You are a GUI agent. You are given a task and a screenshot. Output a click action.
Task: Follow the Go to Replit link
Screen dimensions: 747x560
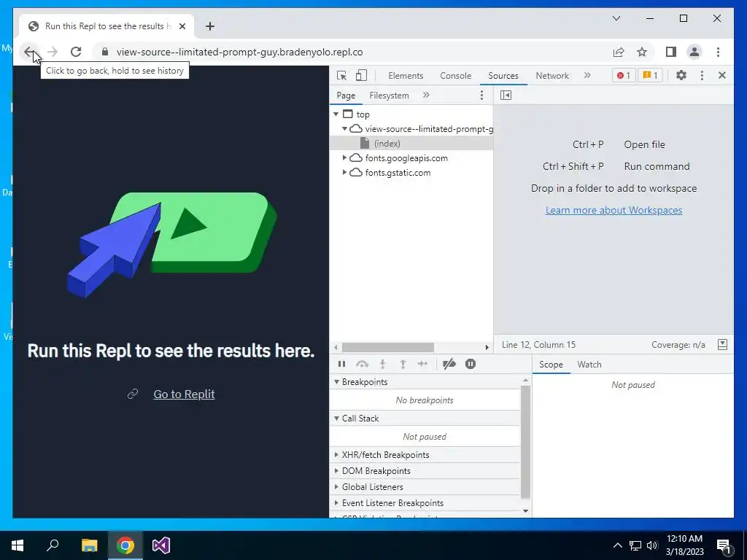(x=184, y=394)
